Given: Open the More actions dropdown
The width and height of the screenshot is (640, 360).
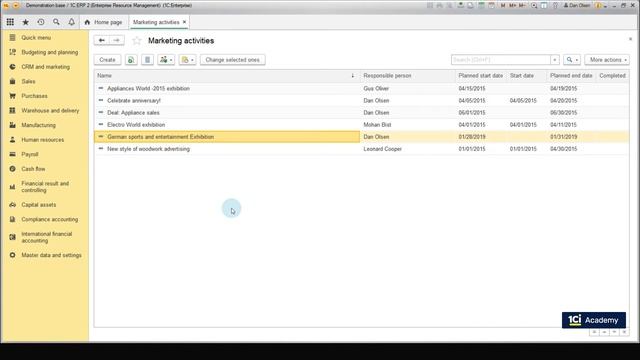Looking at the screenshot, I should click(x=607, y=60).
